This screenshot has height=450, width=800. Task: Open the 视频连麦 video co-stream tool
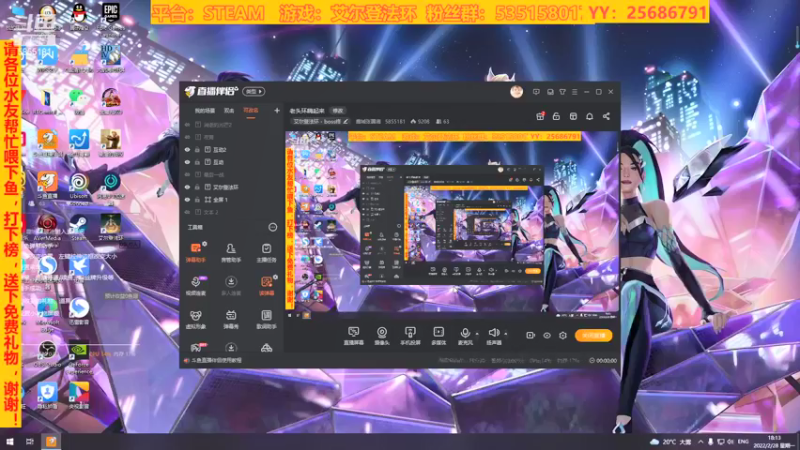point(196,286)
